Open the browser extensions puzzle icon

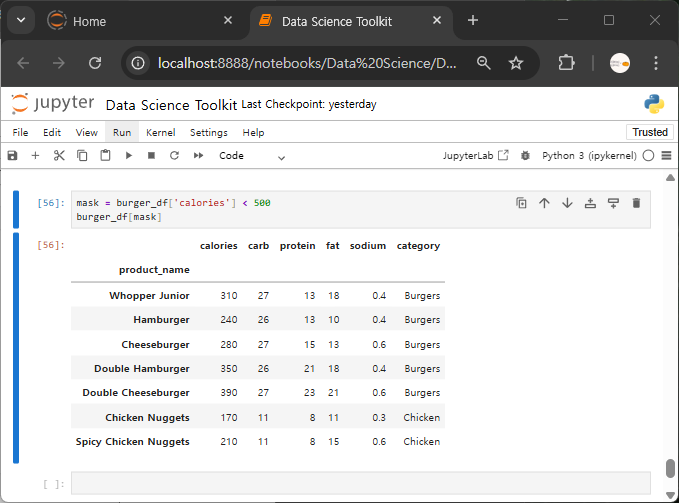(566, 63)
